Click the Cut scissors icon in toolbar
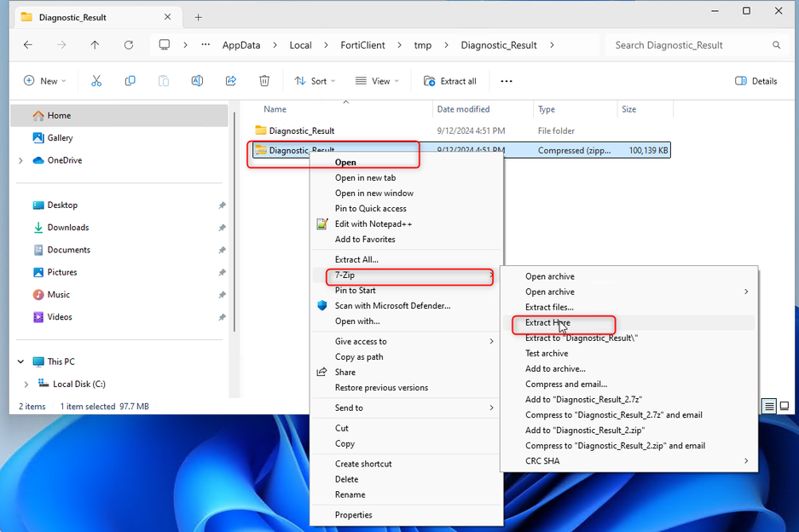Image resolution: width=799 pixels, height=532 pixels. click(96, 81)
